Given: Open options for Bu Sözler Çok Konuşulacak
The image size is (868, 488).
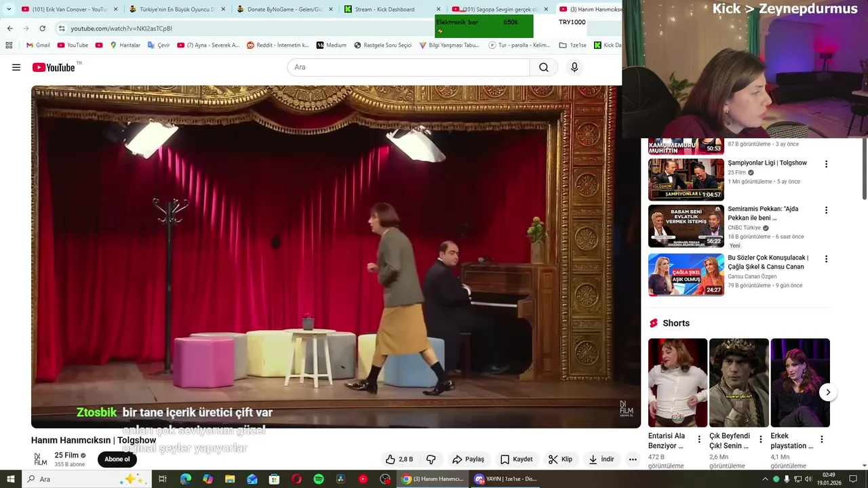Looking at the screenshot, I should click(x=826, y=259).
